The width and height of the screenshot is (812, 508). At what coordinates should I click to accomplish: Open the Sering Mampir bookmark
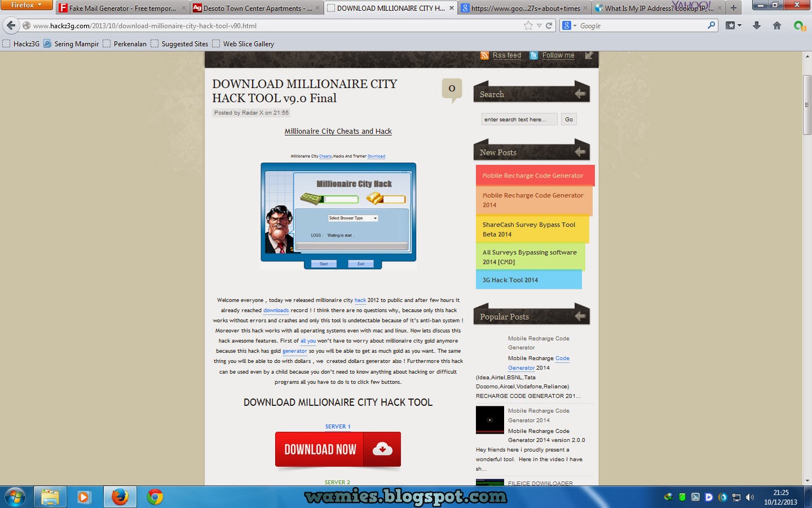[71, 43]
